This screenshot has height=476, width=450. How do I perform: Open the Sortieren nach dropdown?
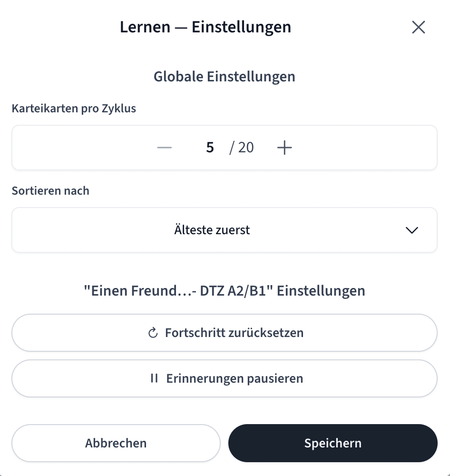tap(224, 230)
